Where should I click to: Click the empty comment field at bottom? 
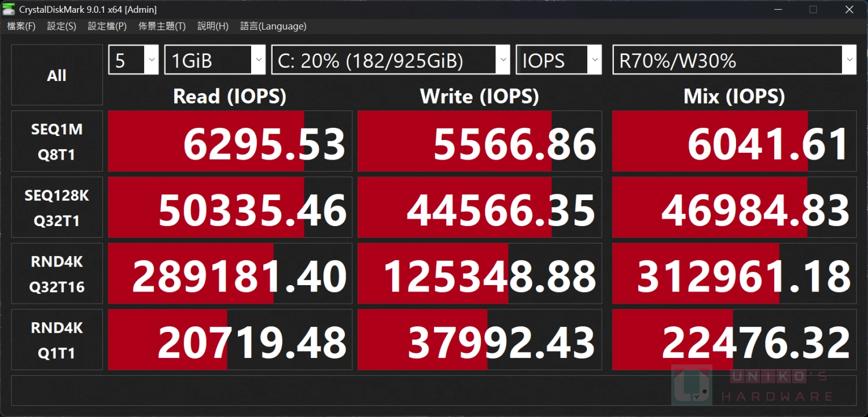(x=434, y=391)
